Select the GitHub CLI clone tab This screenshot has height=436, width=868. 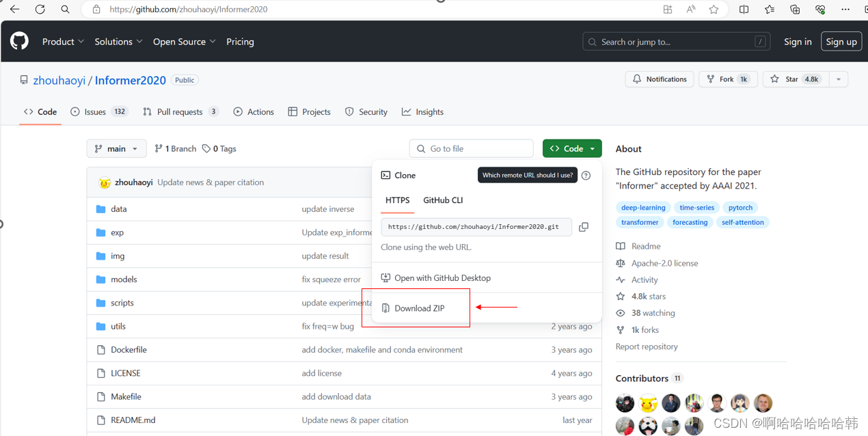443,200
